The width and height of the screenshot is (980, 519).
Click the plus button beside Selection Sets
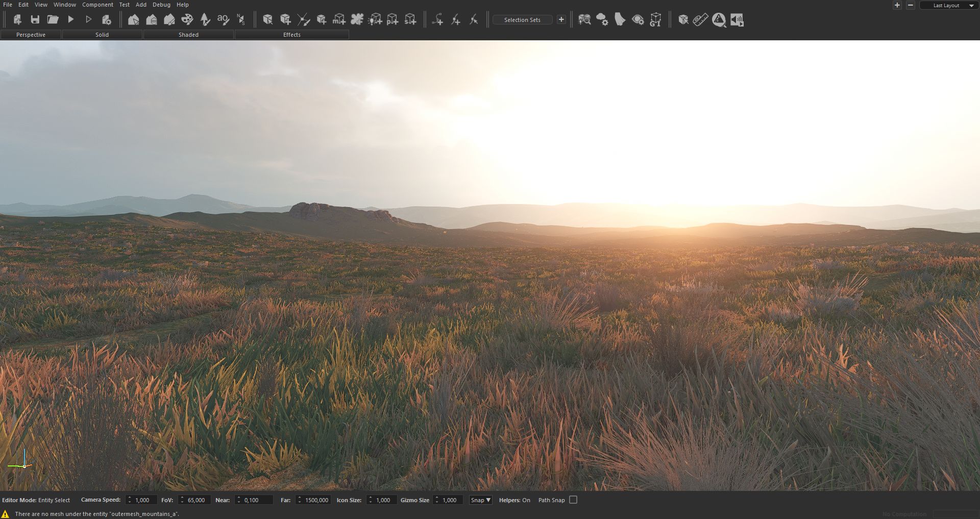[560, 19]
